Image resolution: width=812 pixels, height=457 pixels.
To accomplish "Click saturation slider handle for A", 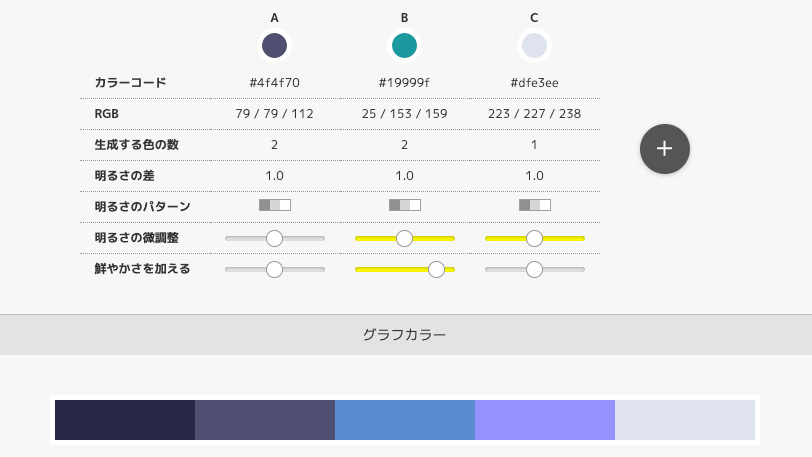I will pyautogui.click(x=274, y=269).
